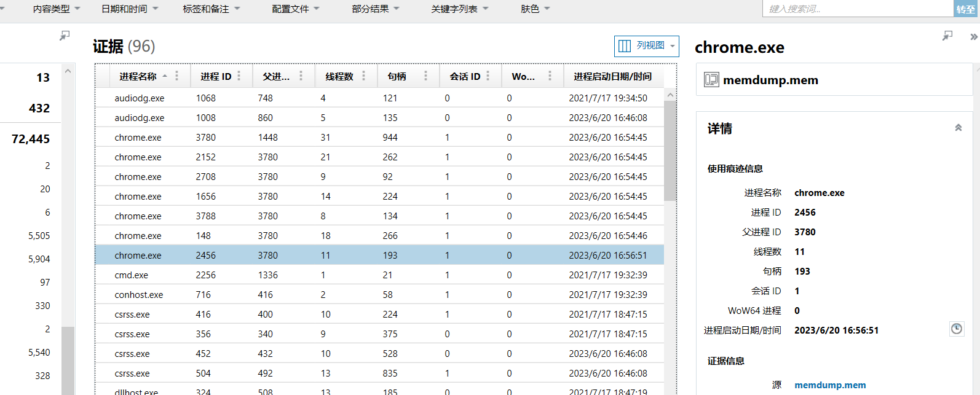
Task: Open the 列视图 view selector
Action: 647,46
